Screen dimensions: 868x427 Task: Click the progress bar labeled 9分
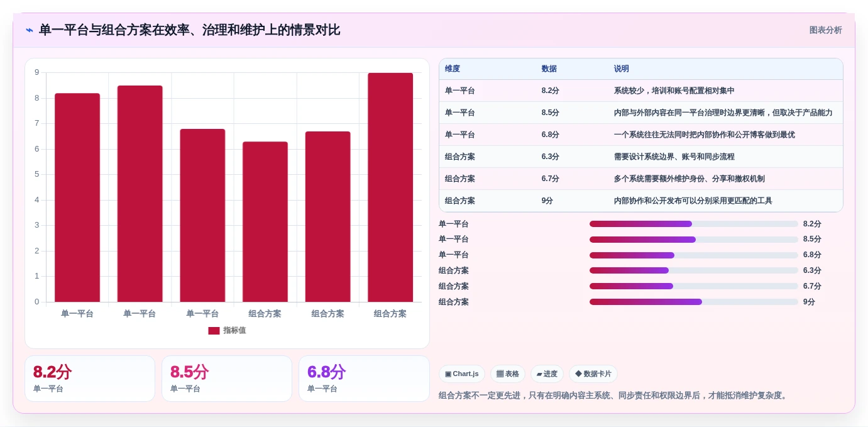694,302
